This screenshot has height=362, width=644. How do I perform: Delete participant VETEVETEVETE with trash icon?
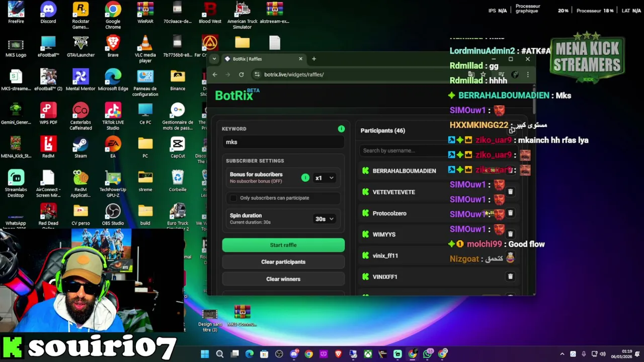click(x=510, y=192)
